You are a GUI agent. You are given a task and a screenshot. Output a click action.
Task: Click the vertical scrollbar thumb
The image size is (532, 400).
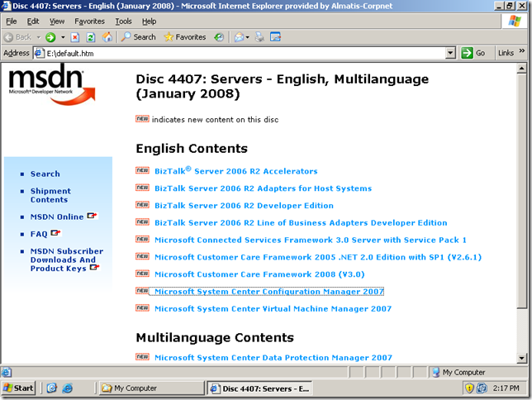pyautogui.click(x=522, y=192)
